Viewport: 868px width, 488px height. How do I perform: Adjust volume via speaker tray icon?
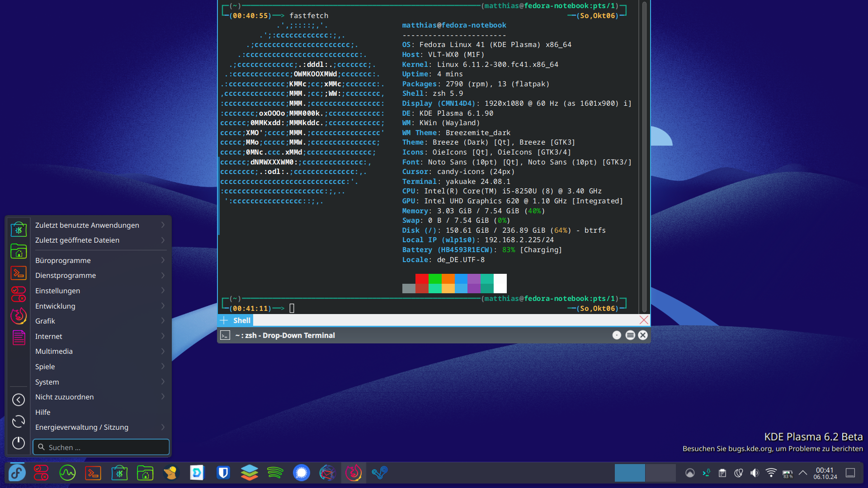tap(755, 473)
